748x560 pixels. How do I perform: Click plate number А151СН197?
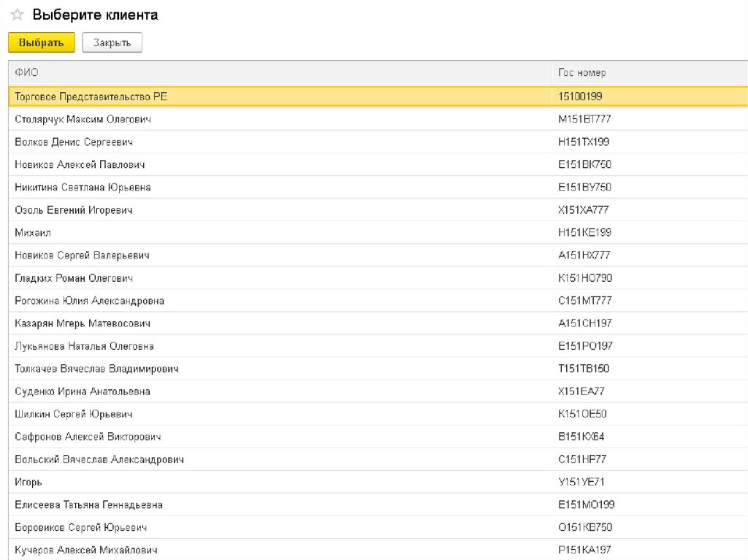tap(584, 323)
